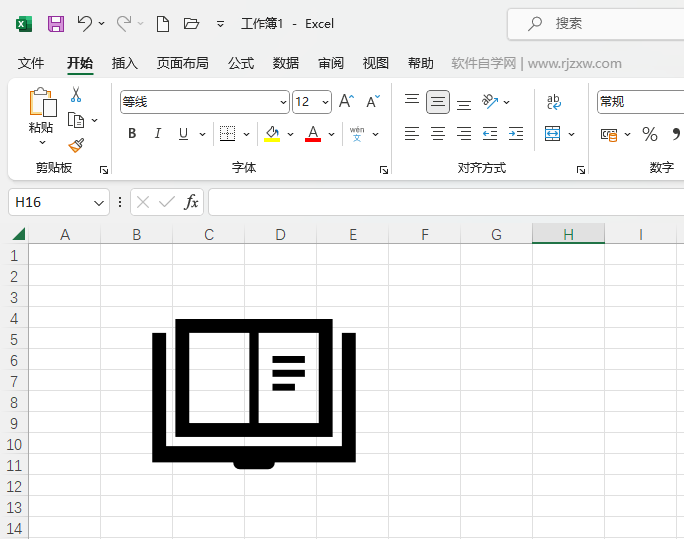Undo the last action
This screenshot has width=684, height=539.
85,24
